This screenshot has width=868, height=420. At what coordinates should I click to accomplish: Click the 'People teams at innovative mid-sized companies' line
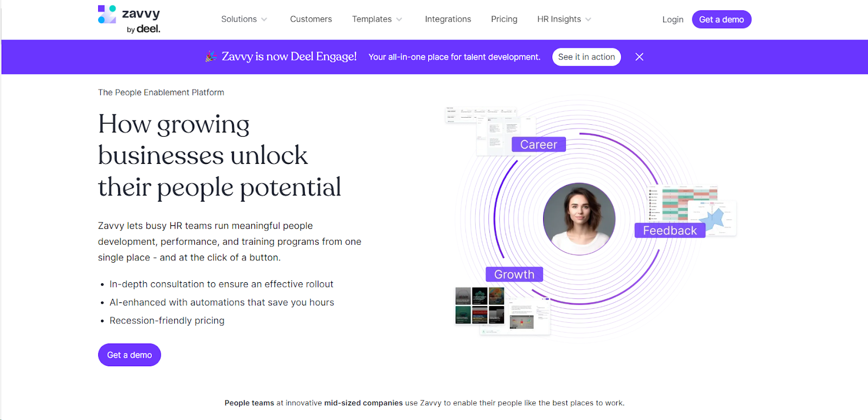click(x=425, y=403)
